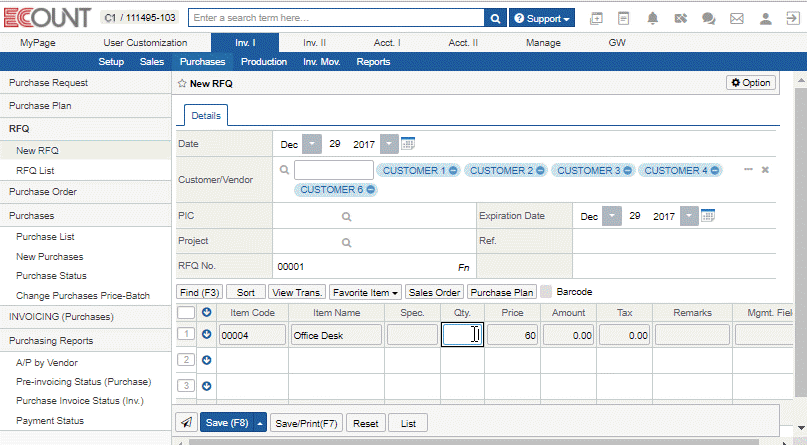Click the Qty. field of the Office Desk row
Viewport: 807px width, 445px height.
pos(462,335)
